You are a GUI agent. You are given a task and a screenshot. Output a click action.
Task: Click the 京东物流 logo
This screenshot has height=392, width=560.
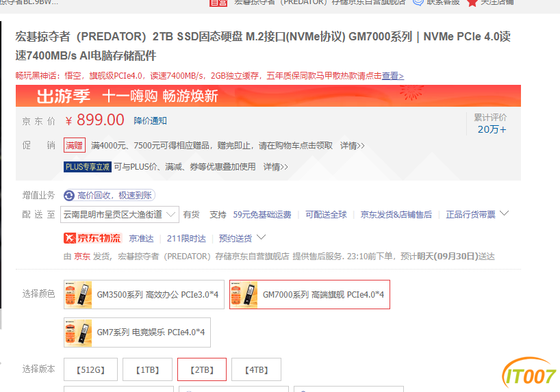(x=93, y=238)
